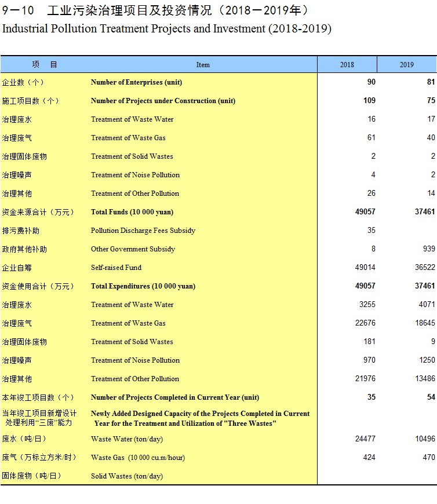Image resolution: width=437 pixels, height=504 pixels.
Task: Click the waste gas expenditure 18645
Action: pyautogui.click(x=425, y=323)
